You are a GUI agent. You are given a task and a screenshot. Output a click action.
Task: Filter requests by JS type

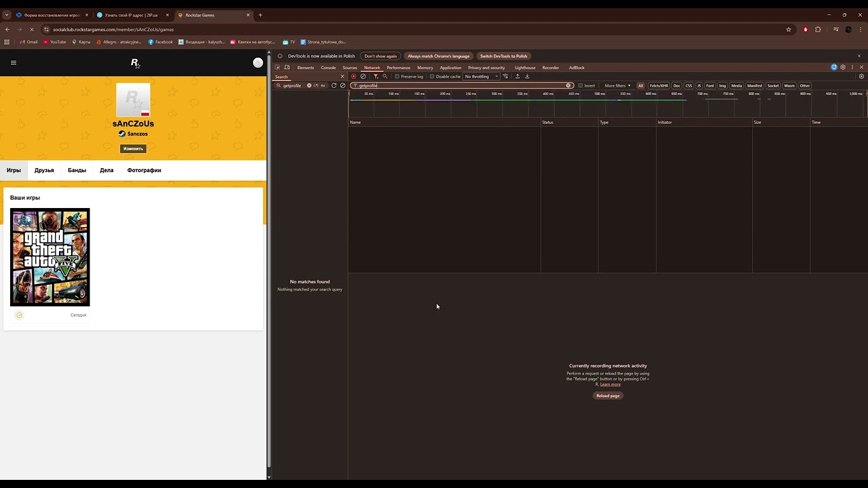[699, 86]
